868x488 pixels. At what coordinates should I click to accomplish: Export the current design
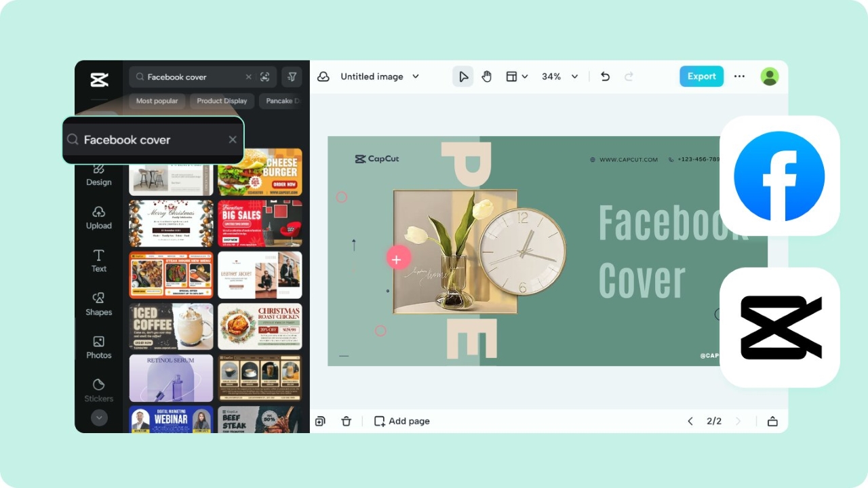point(701,77)
